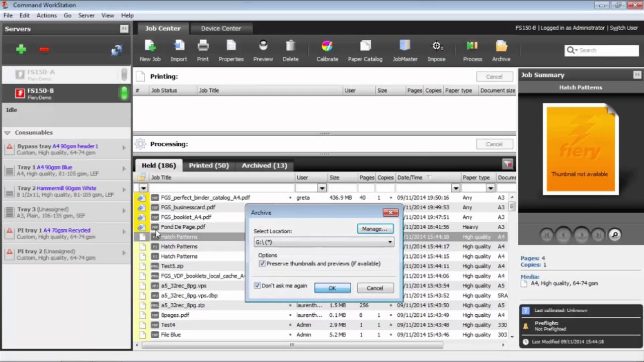
Task: Click the red filter icon in Held list
Action: click(x=507, y=164)
